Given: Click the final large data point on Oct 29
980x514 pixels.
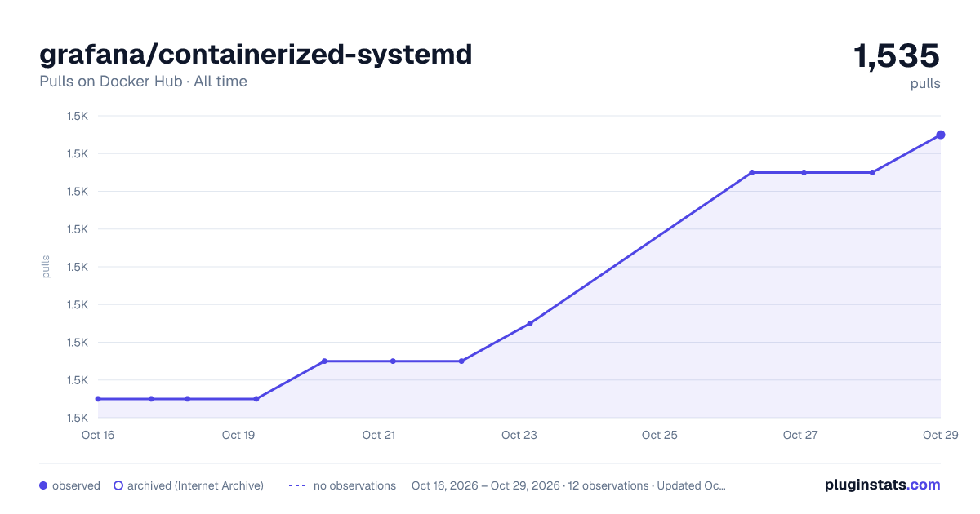Looking at the screenshot, I should 941,135.
